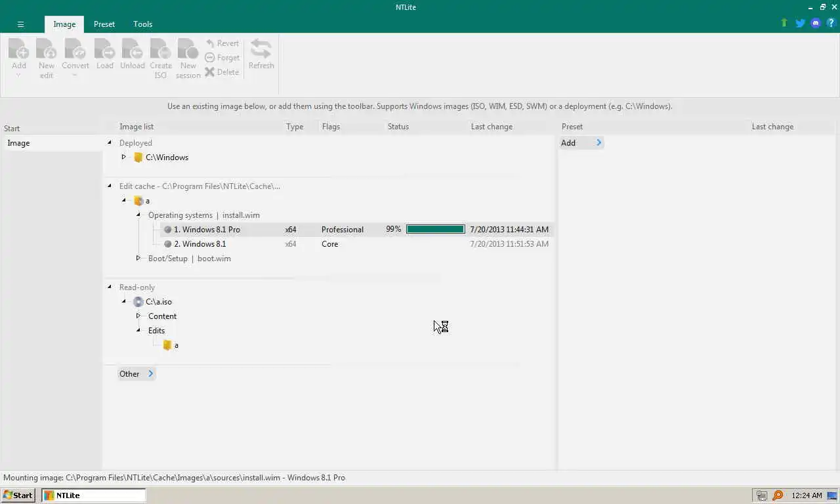Click the Load image toolbar icon
This screenshot has width=840, height=504.
[105, 49]
